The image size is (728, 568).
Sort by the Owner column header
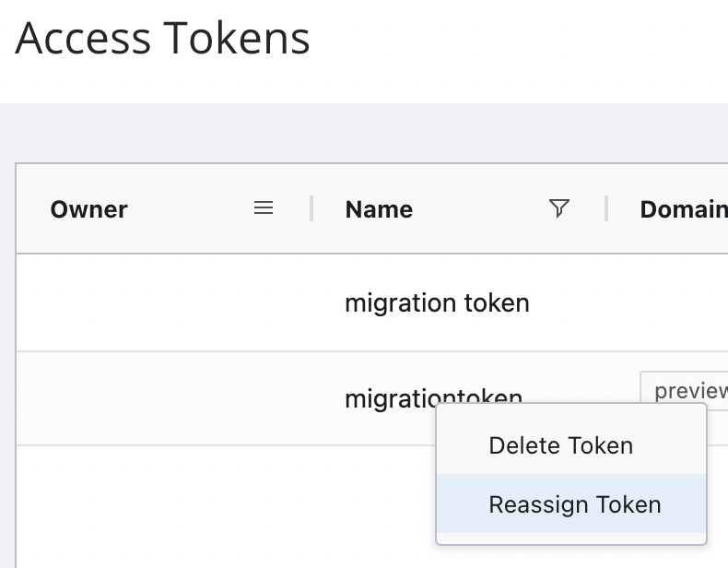(x=89, y=209)
